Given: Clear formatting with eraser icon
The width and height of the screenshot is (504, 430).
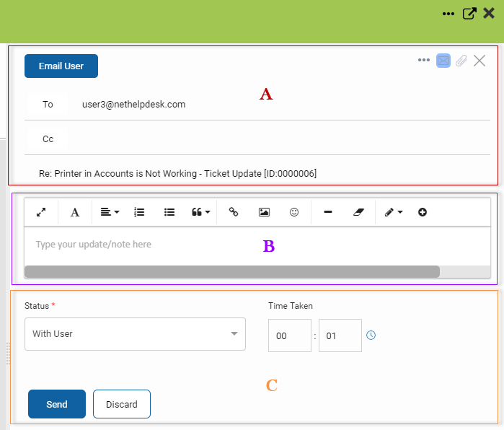Looking at the screenshot, I should pos(359,212).
